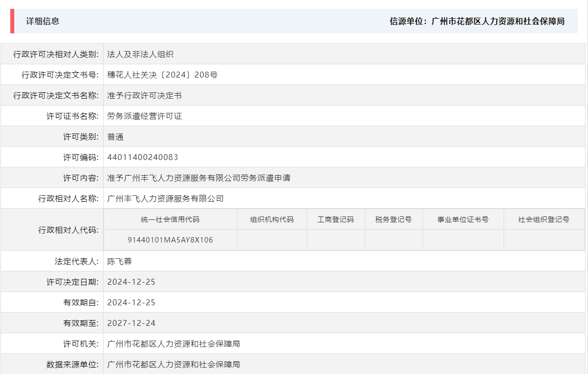Click the 数据来源单位 row label
This screenshot has height=374, width=588.
pos(73,364)
